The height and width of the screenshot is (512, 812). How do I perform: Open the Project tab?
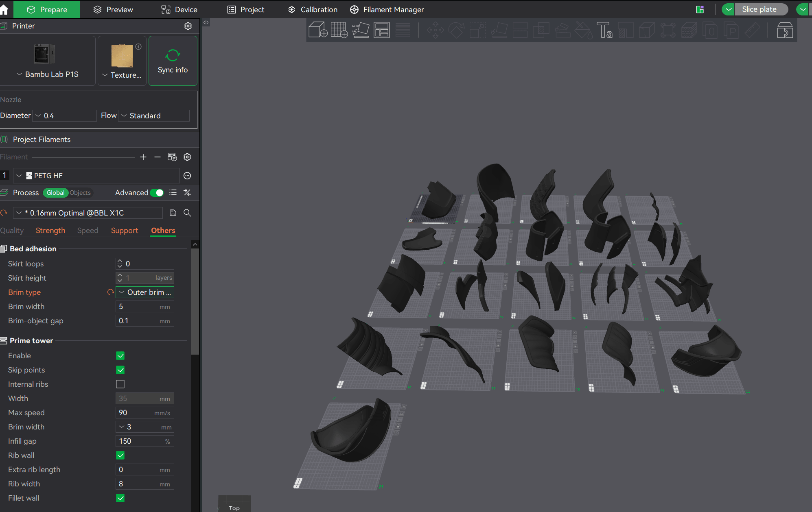(246, 9)
